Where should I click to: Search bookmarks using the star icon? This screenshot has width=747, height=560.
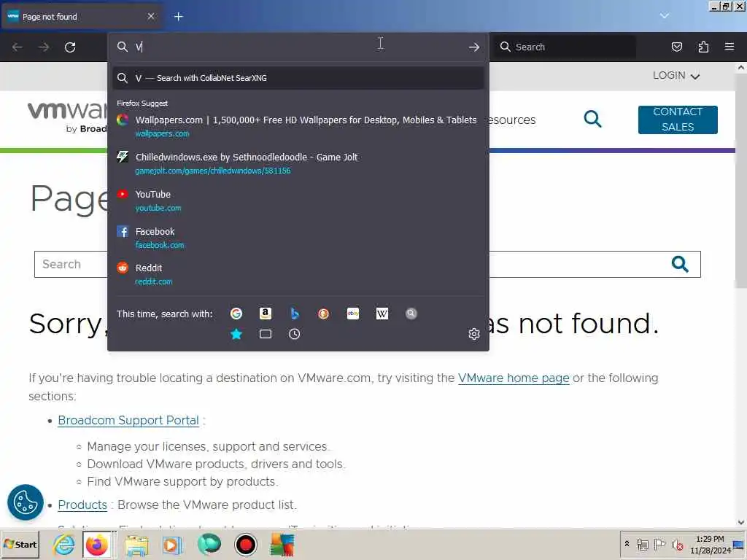pyautogui.click(x=236, y=334)
